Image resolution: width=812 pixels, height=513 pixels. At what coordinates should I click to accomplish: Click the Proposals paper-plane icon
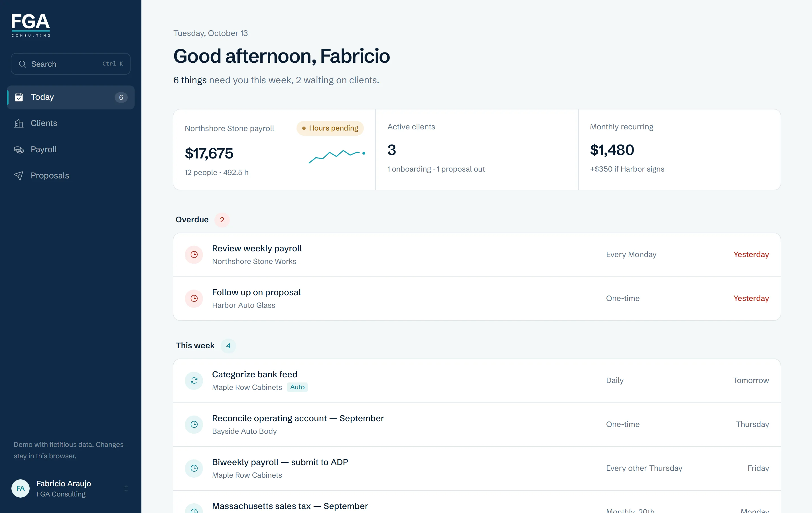[19, 176]
